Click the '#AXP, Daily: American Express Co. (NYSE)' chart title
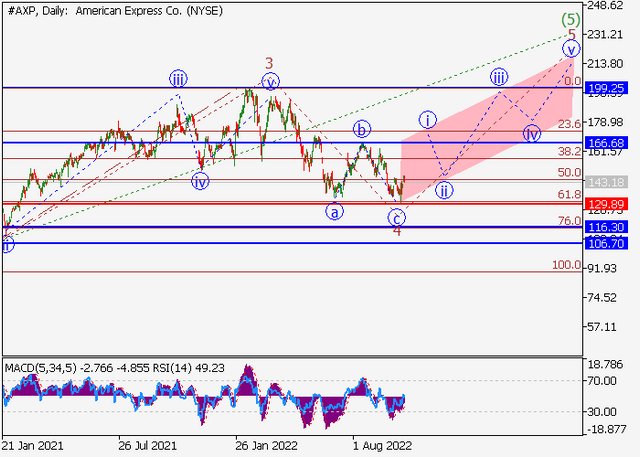The image size is (640, 457). point(115,11)
